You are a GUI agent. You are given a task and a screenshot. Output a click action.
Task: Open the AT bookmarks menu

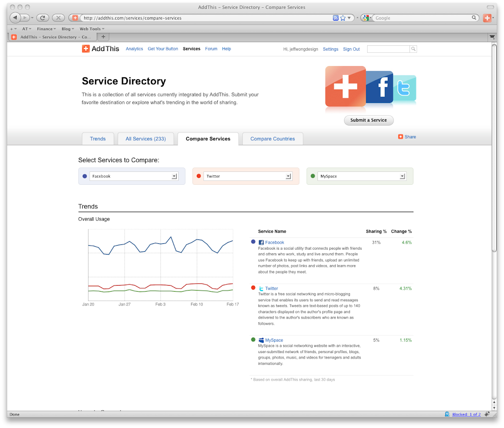(27, 29)
